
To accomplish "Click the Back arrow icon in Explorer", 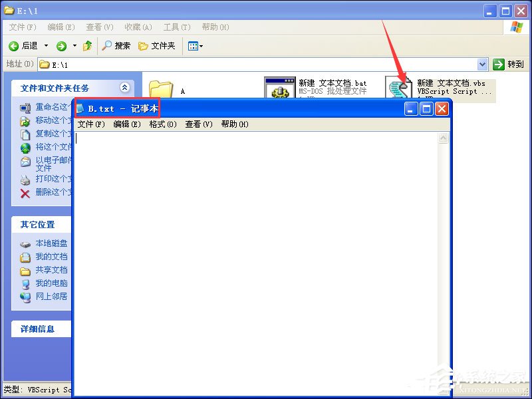I will point(13,46).
